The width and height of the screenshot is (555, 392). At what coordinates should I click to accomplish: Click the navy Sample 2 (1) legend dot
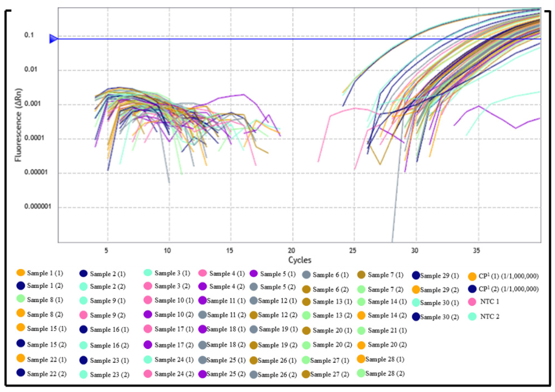click(83, 273)
